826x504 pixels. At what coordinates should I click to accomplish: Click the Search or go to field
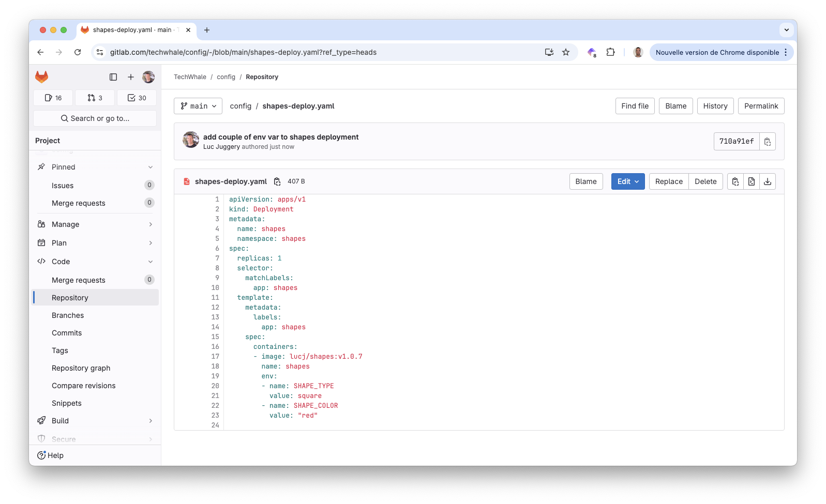click(x=95, y=118)
